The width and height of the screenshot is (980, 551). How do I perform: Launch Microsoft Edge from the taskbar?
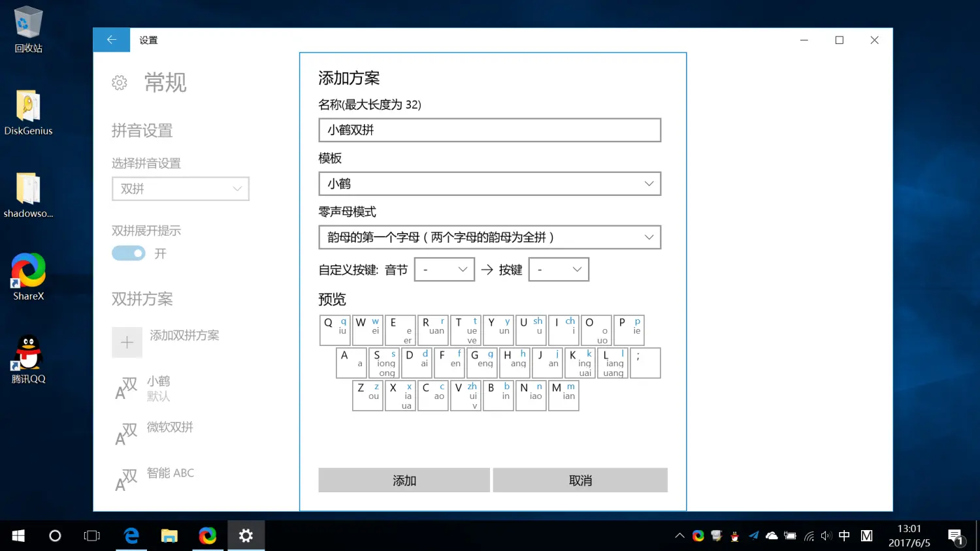coord(131,536)
